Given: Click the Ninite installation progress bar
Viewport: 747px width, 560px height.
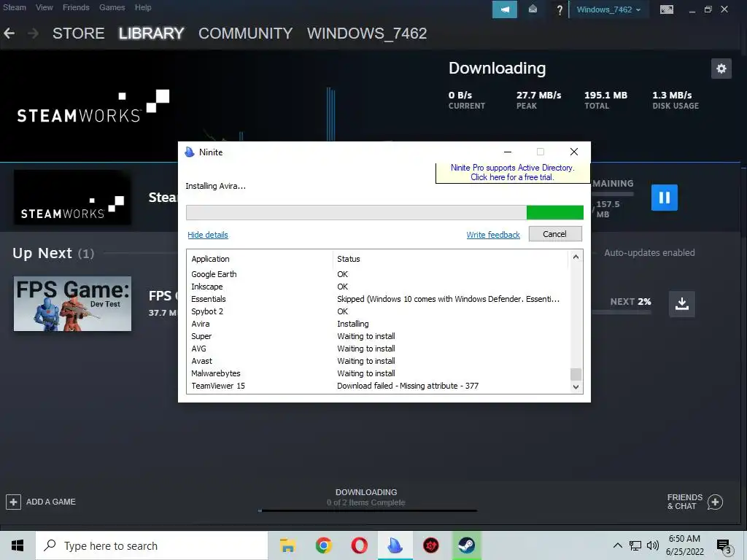Looking at the screenshot, I should 384,212.
